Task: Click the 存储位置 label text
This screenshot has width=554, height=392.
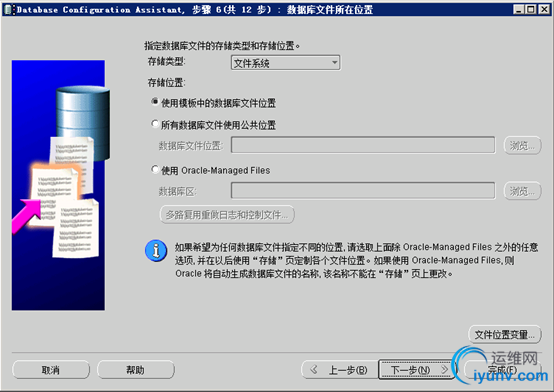Action: click(166, 83)
